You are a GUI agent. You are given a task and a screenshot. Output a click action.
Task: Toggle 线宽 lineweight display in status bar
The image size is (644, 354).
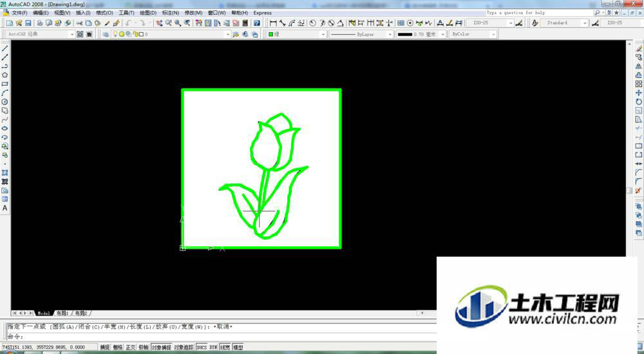click(x=225, y=348)
